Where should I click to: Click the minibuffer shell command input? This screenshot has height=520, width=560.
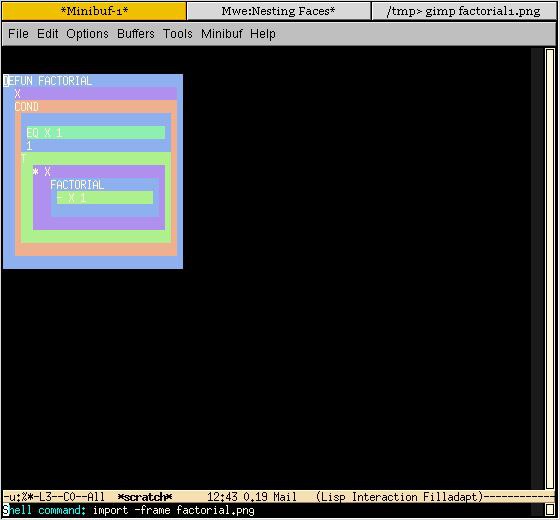pos(174,510)
